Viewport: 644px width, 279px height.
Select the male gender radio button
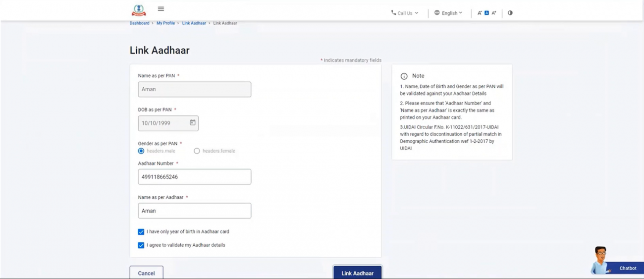pyautogui.click(x=141, y=151)
